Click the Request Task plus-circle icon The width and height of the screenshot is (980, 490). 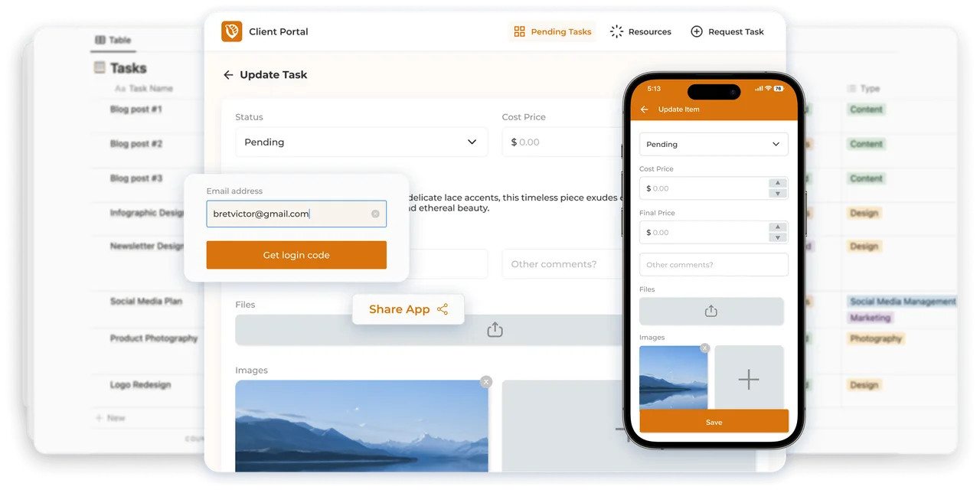click(x=697, y=31)
